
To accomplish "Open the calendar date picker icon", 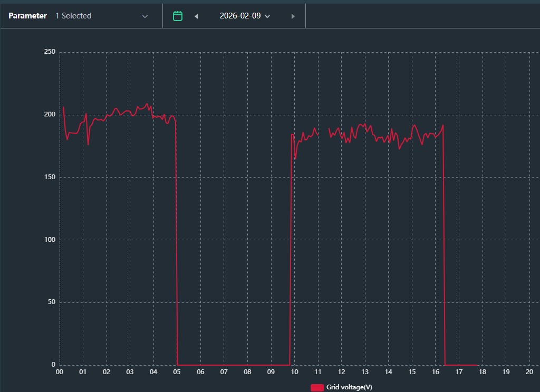I will [178, 16].
